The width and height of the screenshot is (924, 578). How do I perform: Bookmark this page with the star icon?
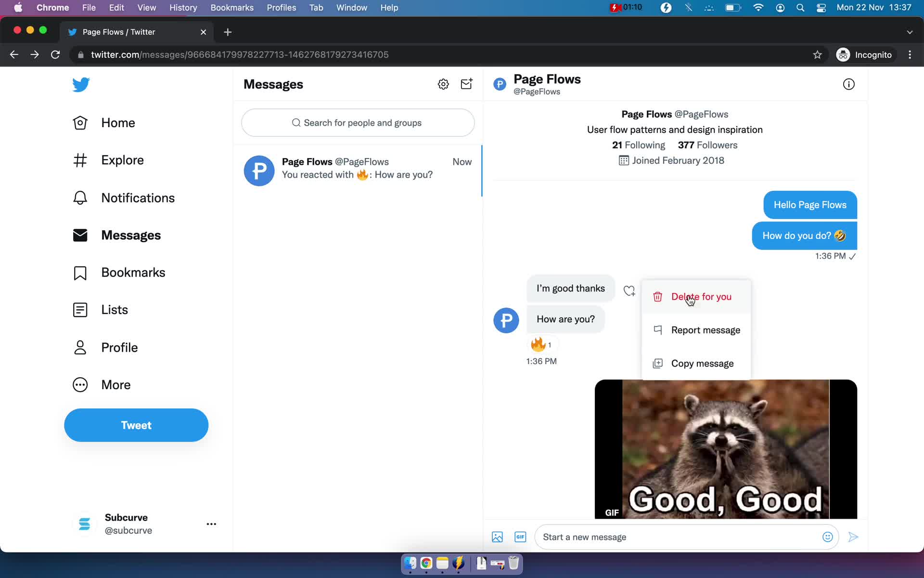[x=817, y=54]
